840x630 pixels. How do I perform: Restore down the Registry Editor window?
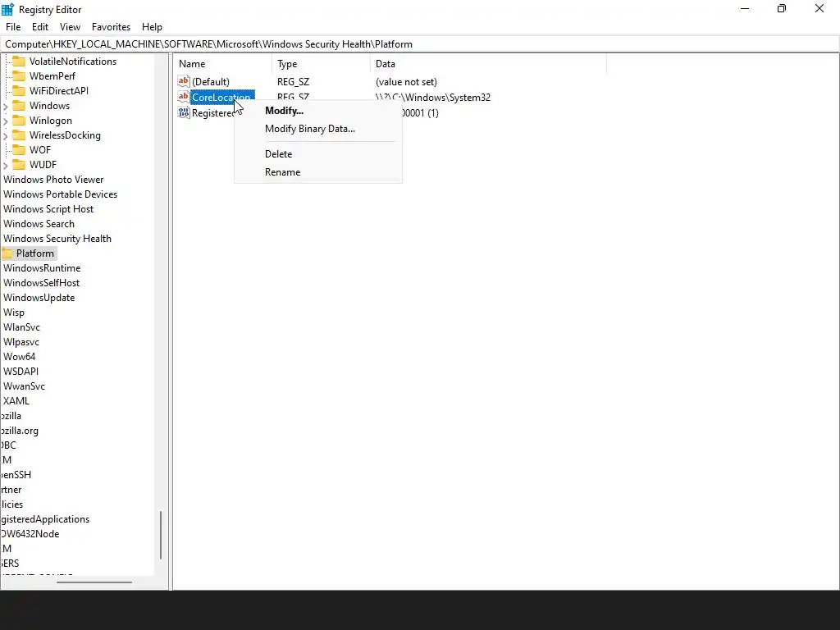pyautogui.click(x=782, y=8)
